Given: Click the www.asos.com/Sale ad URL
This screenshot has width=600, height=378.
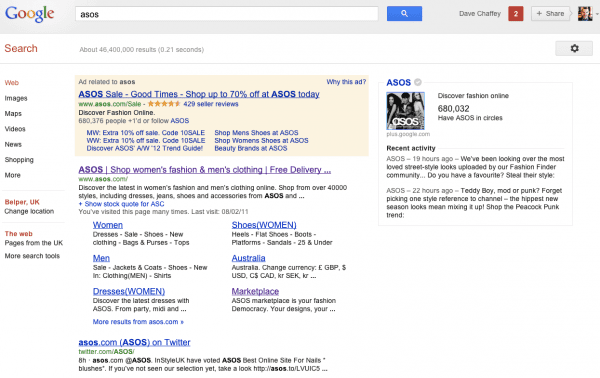Looking at the screenshot, I should (x=110, y=104).
